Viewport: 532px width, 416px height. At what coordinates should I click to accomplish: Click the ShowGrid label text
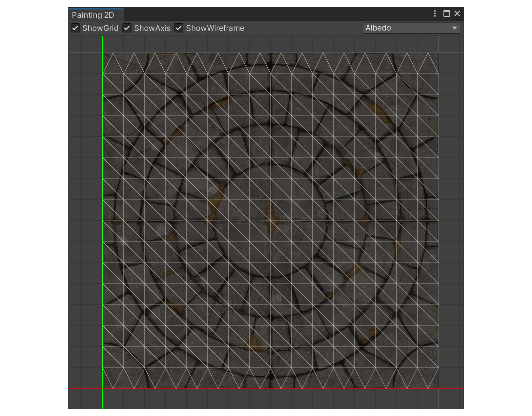point(100,28)
